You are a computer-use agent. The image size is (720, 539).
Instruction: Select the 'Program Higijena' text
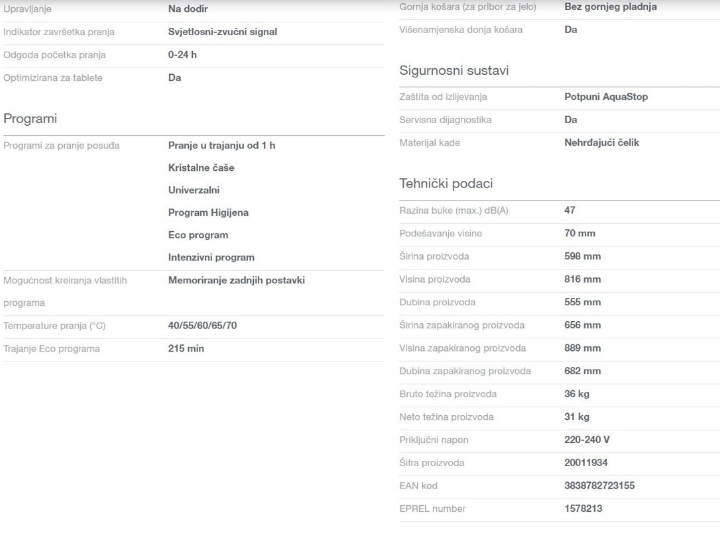[x=210, y=212]
